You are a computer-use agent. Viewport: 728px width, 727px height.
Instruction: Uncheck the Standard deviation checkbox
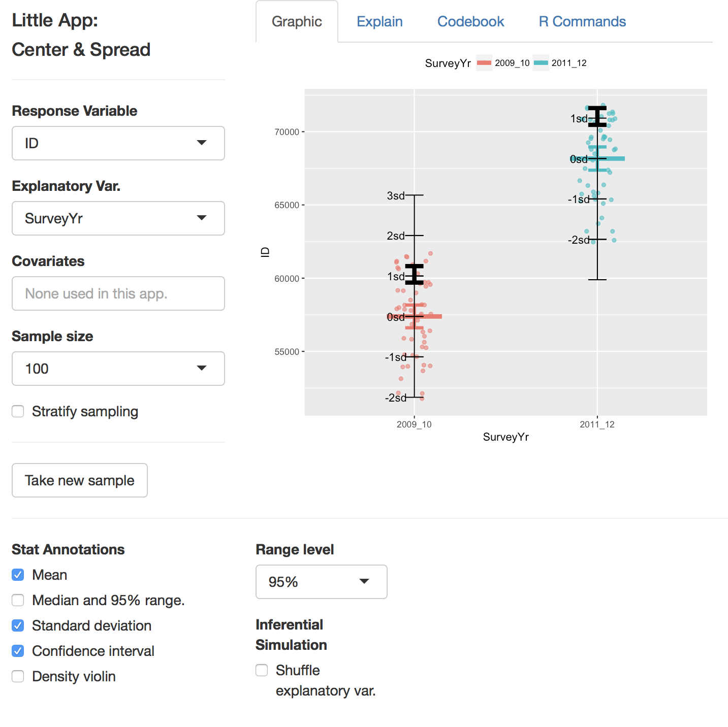(x=18, y=625)
